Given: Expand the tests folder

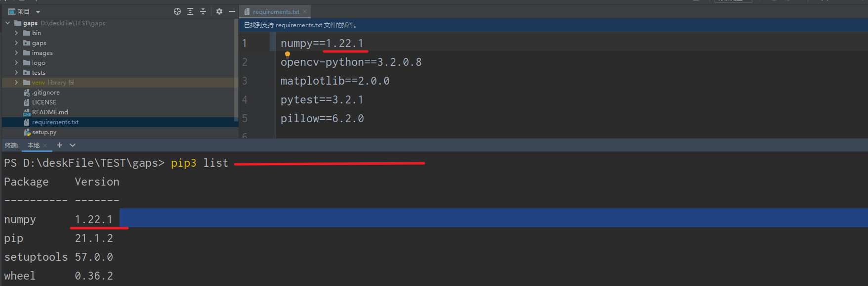Looking at the screenshot, I should tap(16, 73).
